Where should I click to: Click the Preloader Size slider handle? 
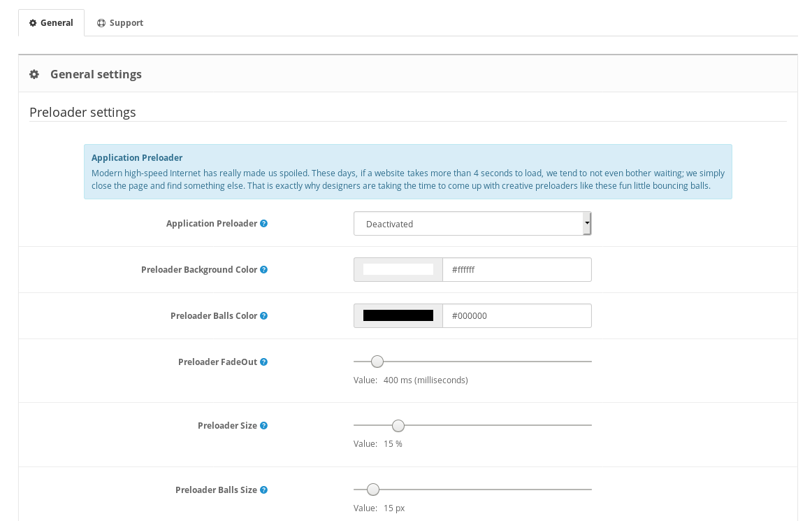398,426
